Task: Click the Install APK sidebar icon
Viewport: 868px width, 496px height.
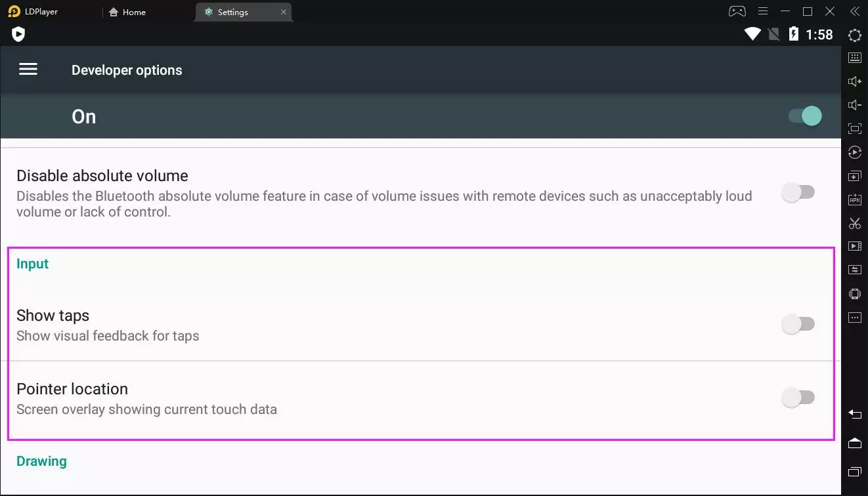Action: (x=854, y=199)
